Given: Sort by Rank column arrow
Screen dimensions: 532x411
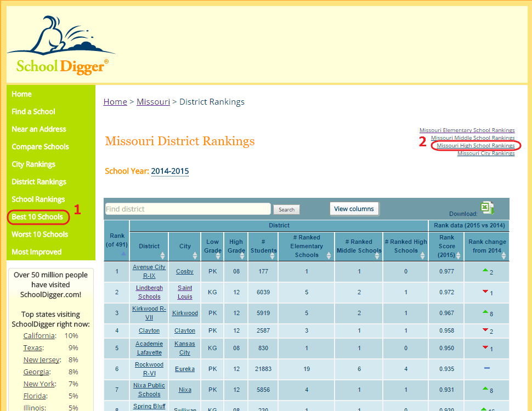Looking at the screenshot, I should pyautogui.click(x=123, y=254).
